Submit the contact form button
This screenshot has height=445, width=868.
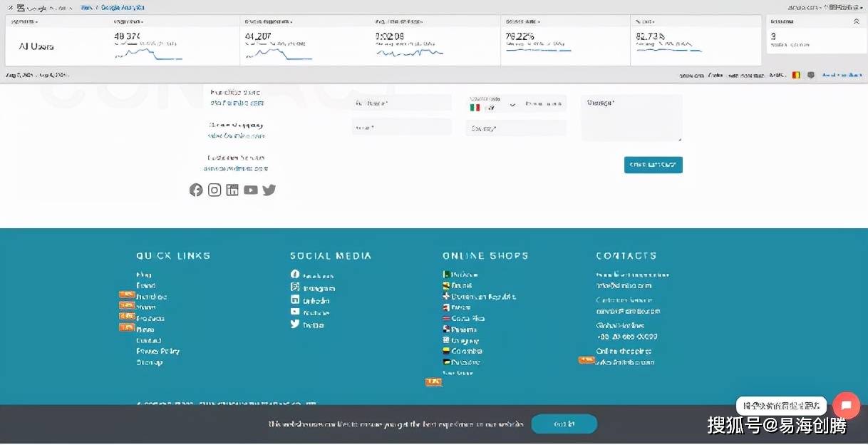point(653,165)
